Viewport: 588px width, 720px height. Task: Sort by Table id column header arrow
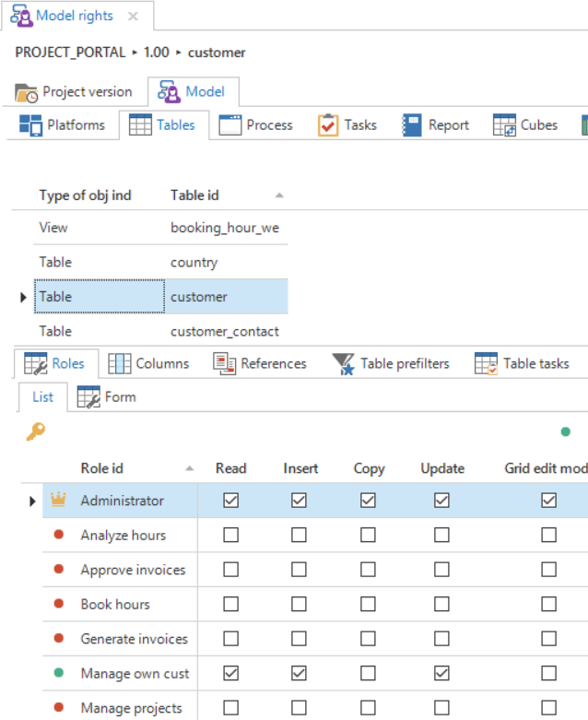coord(279,195)
